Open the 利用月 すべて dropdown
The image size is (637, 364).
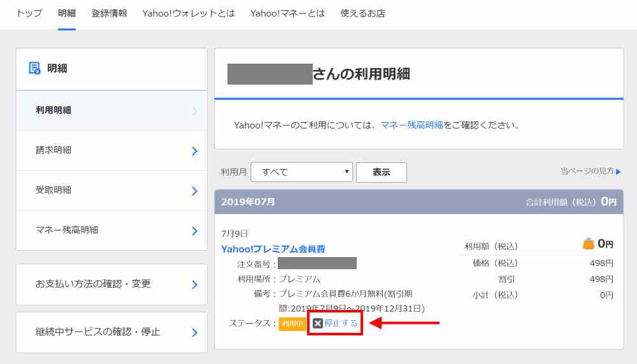301,172
